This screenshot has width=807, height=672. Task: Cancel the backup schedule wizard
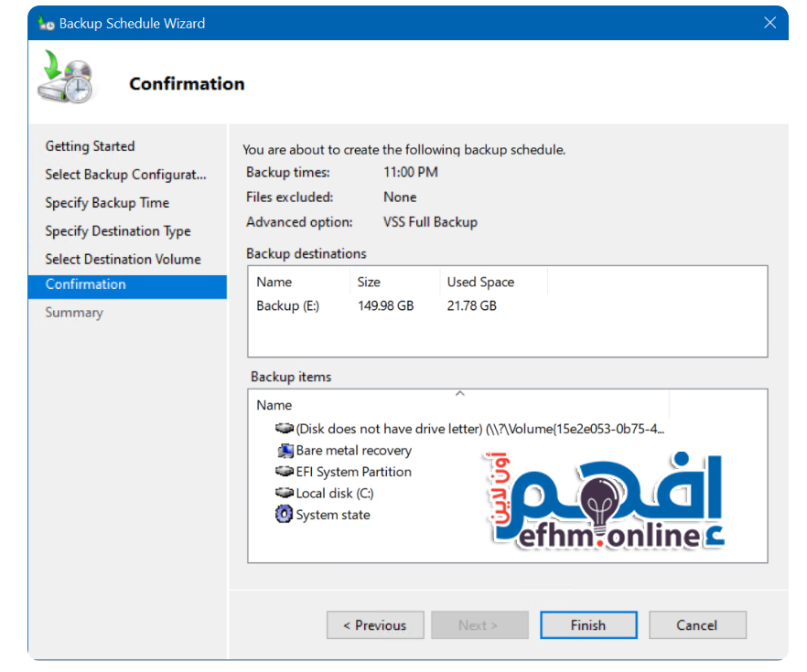point(696,625)
